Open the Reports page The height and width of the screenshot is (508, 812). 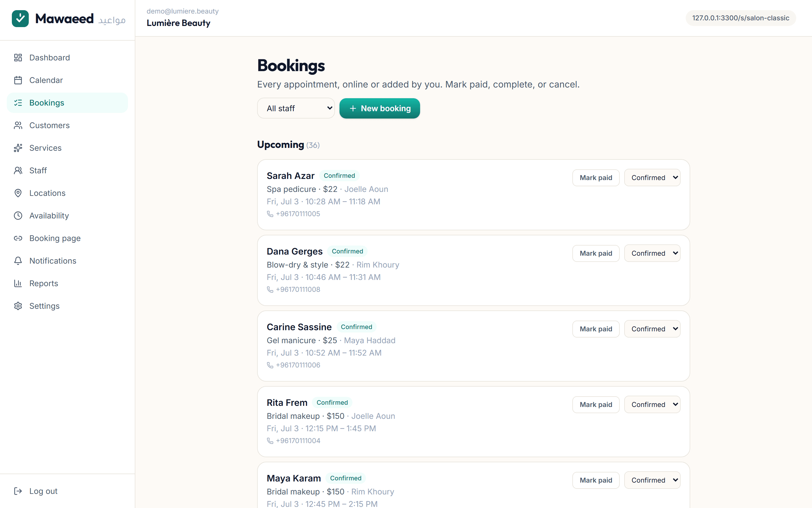pyautogui.click(x=67, y=283)
